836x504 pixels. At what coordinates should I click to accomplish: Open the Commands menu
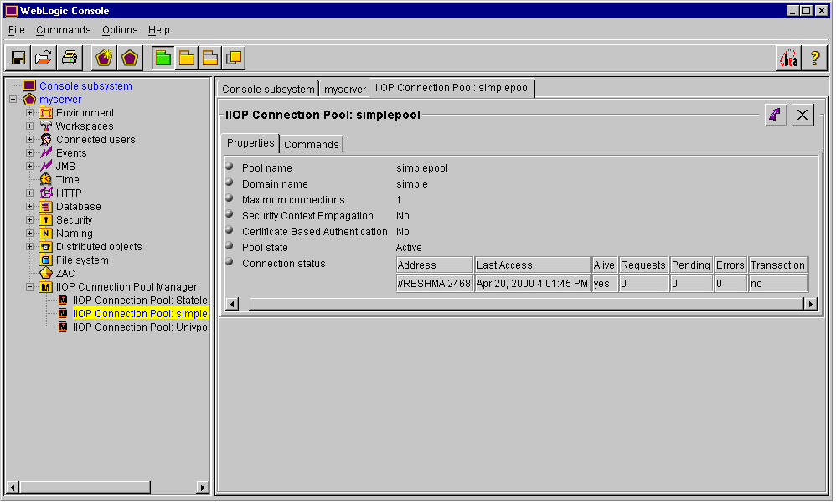(x=64, y=30)
